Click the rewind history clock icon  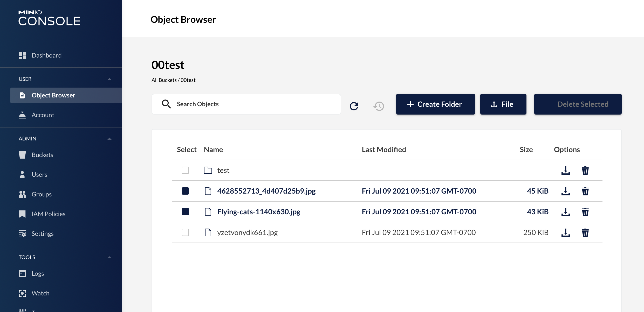click(379, 106)
